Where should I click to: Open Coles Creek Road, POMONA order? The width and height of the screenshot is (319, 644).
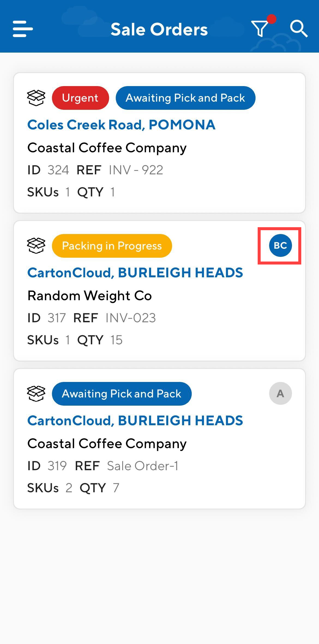(x=121, y=125)
